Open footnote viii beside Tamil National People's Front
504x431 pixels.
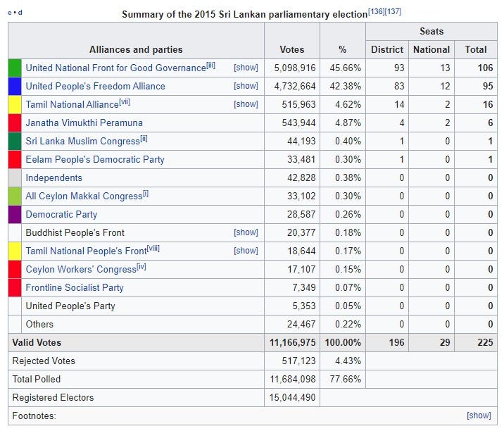(153, 249)
